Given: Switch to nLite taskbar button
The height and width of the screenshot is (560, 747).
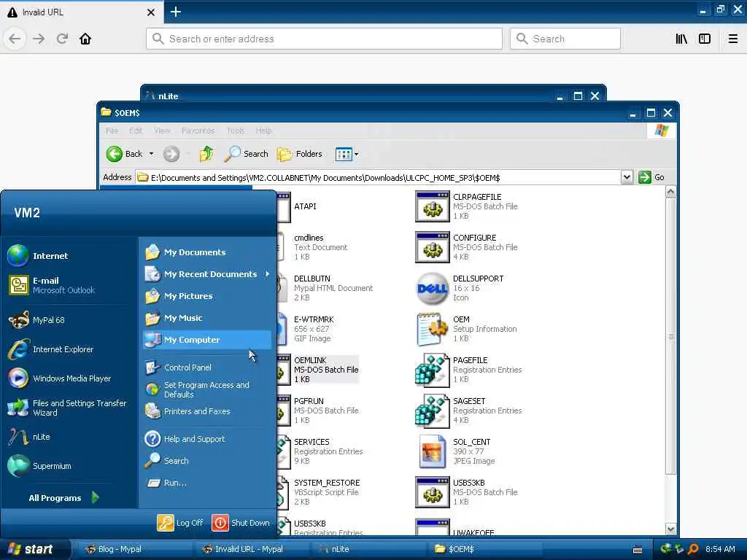Looking at the screenshot, I should [368, 549].
